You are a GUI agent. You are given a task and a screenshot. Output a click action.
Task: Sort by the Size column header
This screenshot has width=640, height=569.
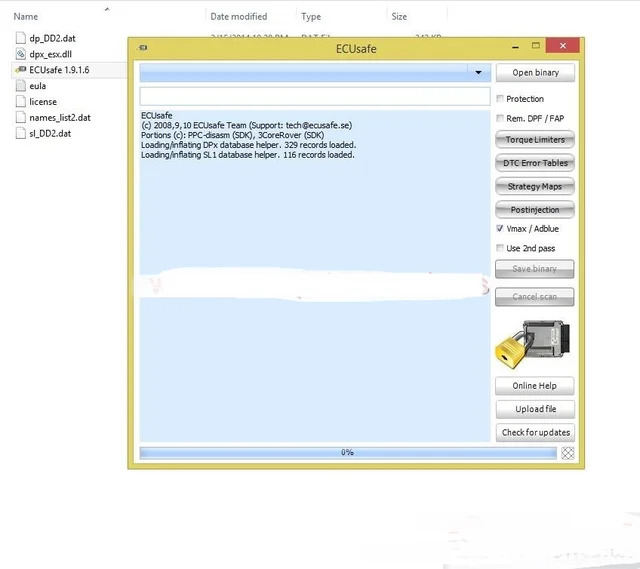pos(399,16)
